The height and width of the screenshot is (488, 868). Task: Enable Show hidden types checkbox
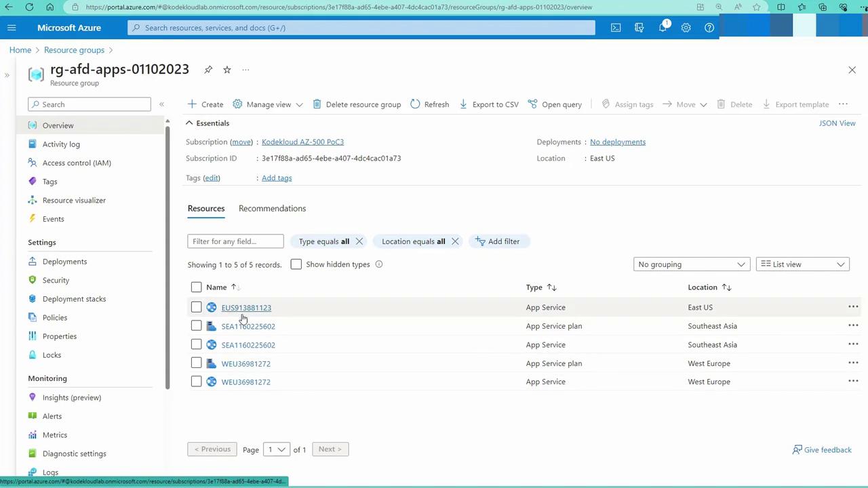(296, 264)
